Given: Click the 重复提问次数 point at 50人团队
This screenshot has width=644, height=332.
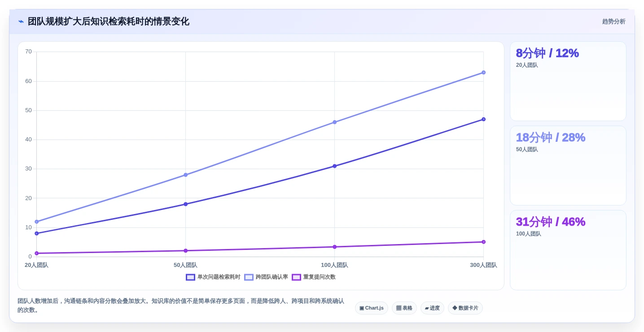Looking at the screenshot, I should pyautogui.click(x=185, y=251).
